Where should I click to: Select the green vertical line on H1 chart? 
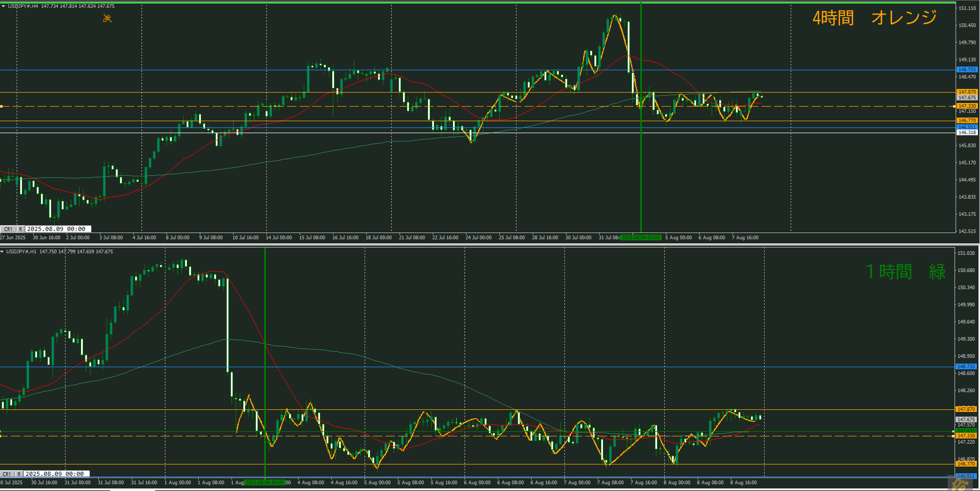(265, 362)
